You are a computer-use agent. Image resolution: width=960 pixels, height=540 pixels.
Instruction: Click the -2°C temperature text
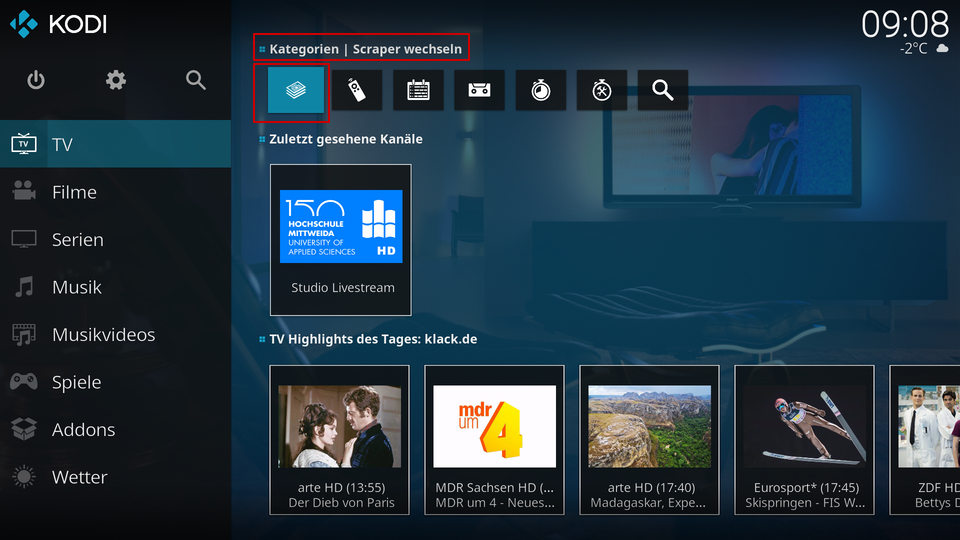pyautogui.click(x=914, y=48)
